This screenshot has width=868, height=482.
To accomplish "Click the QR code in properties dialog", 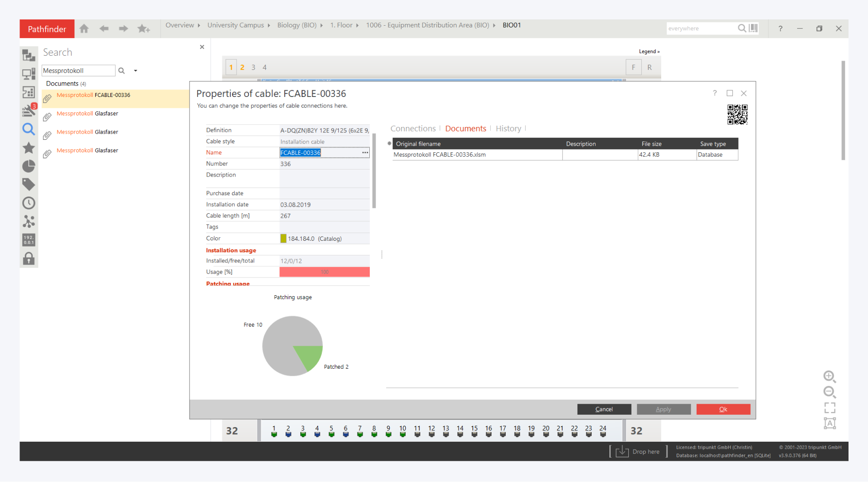I will pyautogui.click(x=737, y=115).
